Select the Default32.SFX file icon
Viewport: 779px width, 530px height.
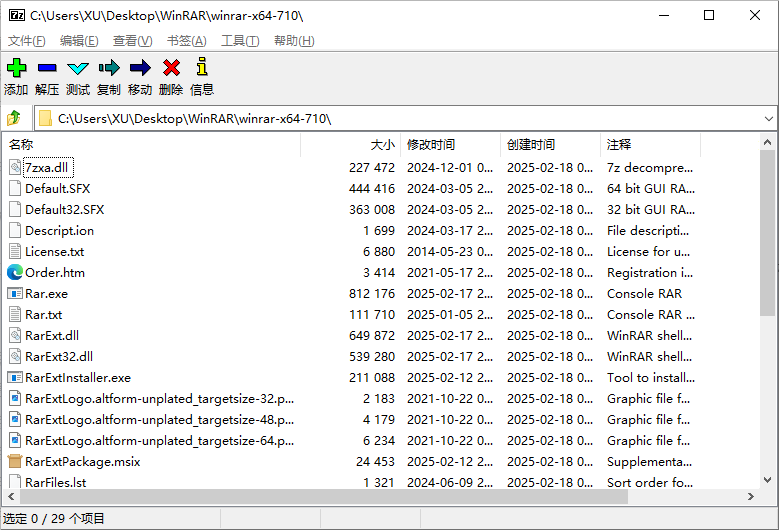coord(15,210)
